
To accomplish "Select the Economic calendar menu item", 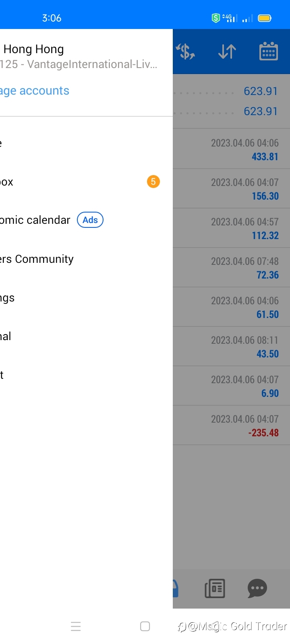I will [x=35, y=220].
